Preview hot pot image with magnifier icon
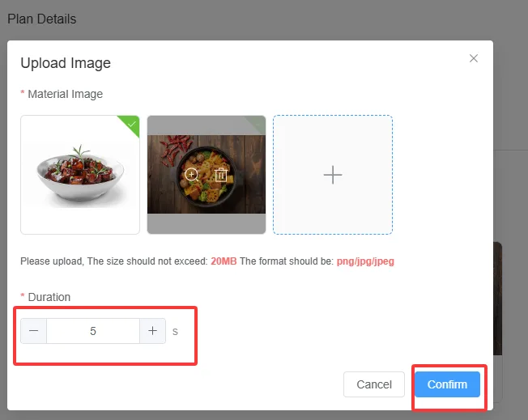Image resolution: width=528 pixels, height=420 pixels. point(192,175)
